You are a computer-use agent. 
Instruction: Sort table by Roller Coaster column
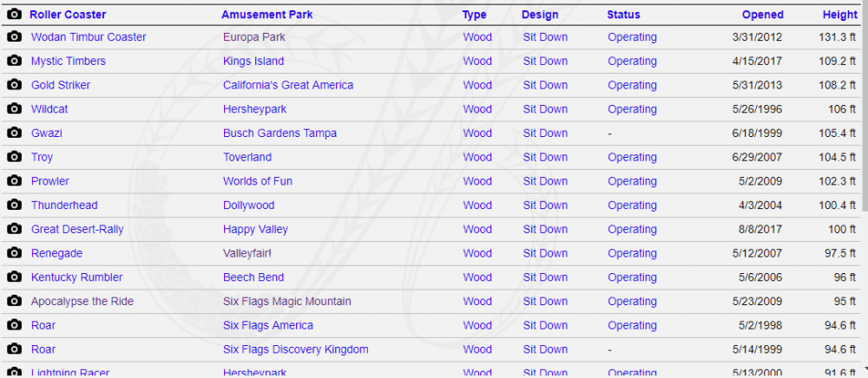click(x=68, y=15)
